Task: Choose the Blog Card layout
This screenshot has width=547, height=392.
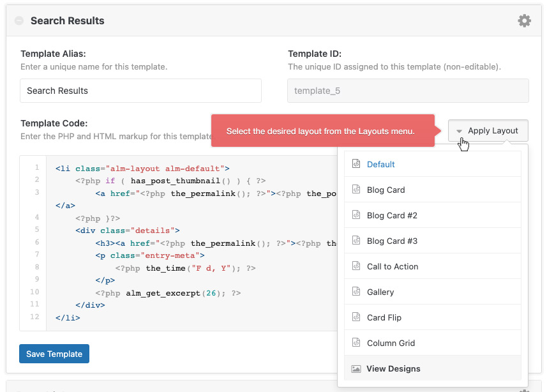Action: coord(433,190)
